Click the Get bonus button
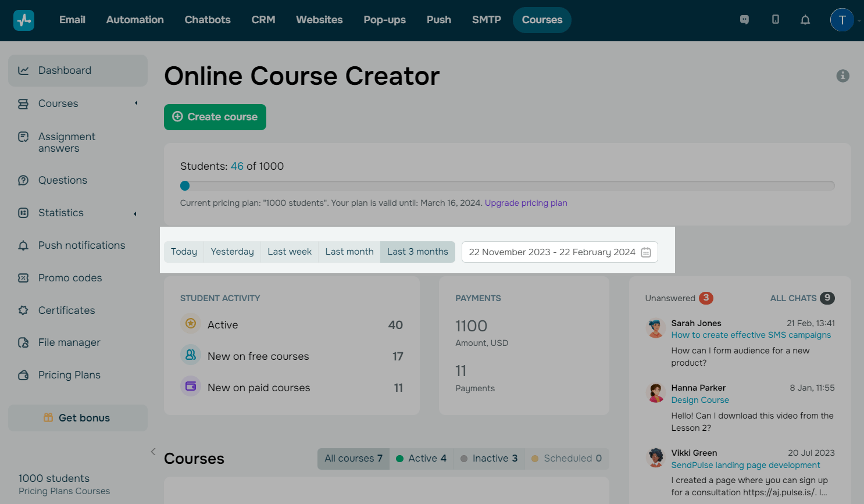 click(x=78, y=418)
